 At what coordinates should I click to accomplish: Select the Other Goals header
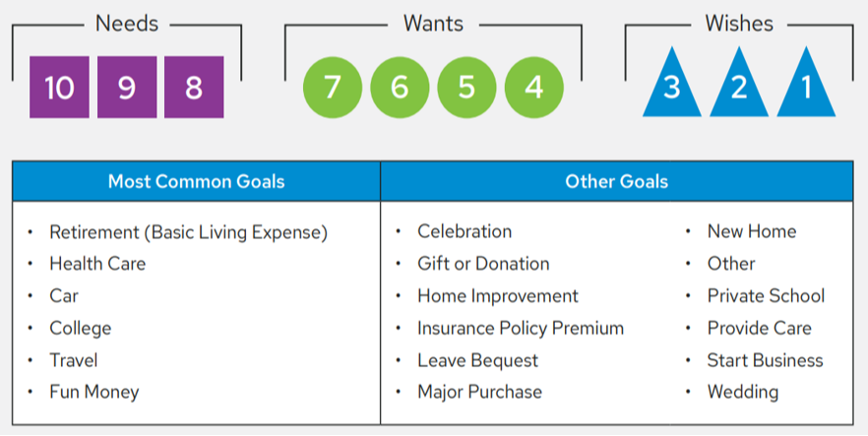tap(616, 181)
